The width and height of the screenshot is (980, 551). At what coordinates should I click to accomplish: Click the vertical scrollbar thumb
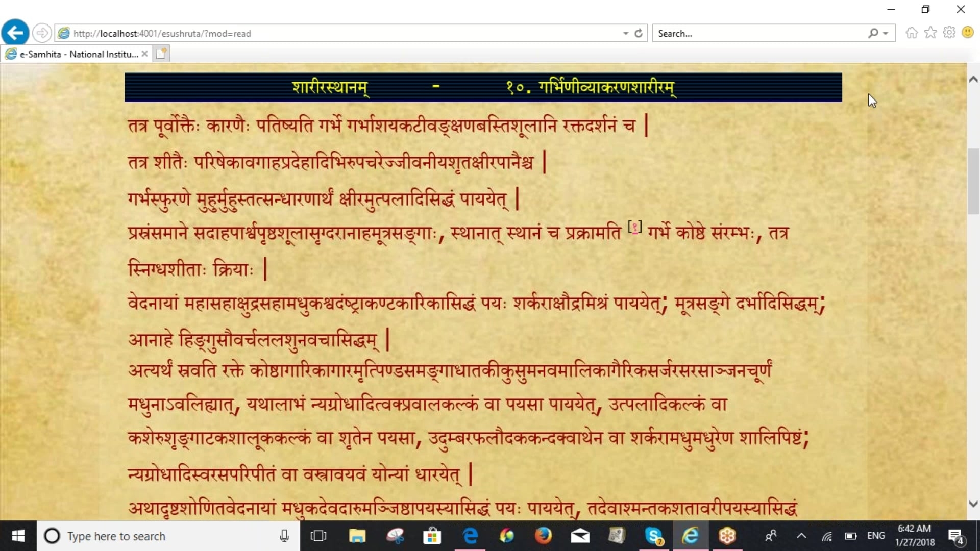[973, 181]
